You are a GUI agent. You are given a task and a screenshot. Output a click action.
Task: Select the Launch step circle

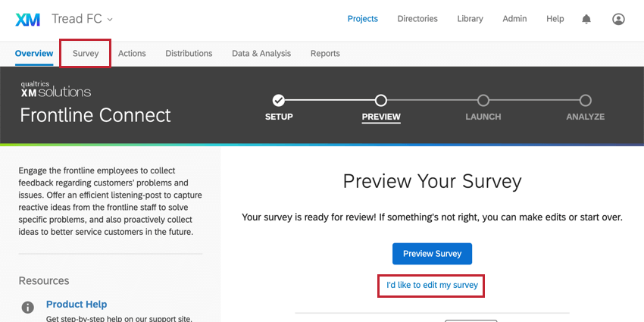(x=483, y=100)
